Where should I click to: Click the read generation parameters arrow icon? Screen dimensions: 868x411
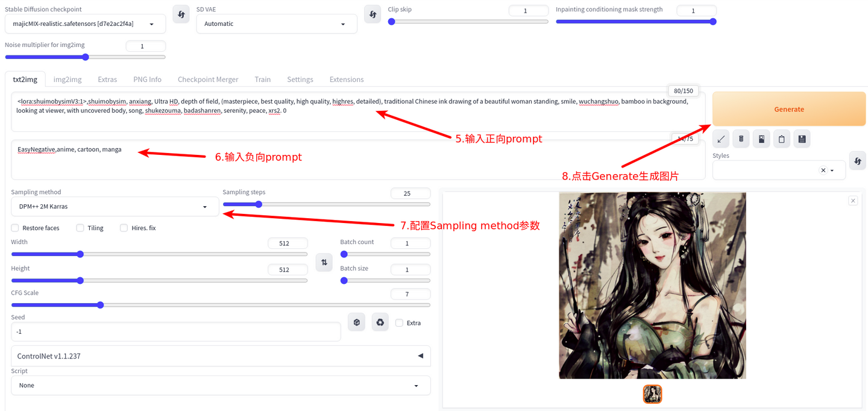721,139
